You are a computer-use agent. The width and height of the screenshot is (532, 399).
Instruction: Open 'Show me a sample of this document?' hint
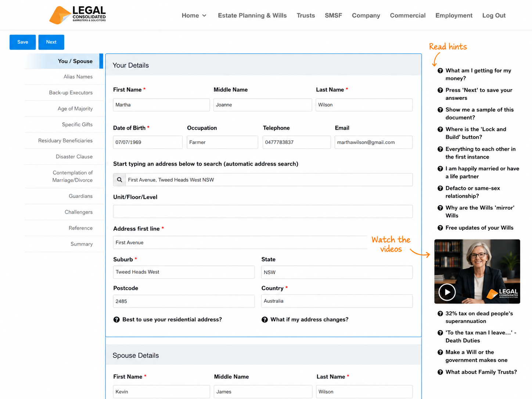[x=479, y=114]
